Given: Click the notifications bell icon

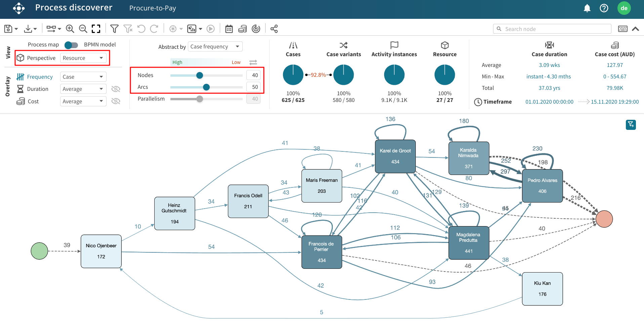Looking at the screenshot, I should (587, 8).
